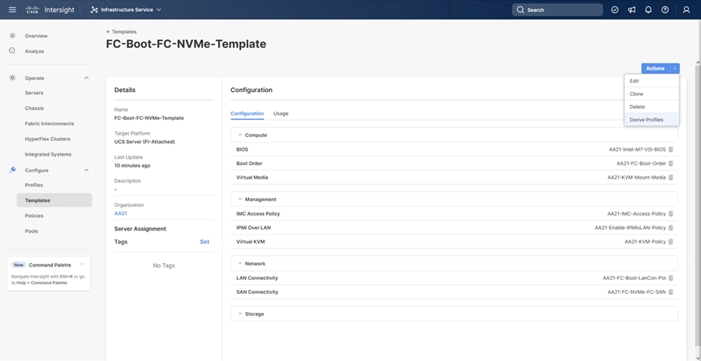Click the AA21-FC-Boot-Order policy name

tap(641, 164)
